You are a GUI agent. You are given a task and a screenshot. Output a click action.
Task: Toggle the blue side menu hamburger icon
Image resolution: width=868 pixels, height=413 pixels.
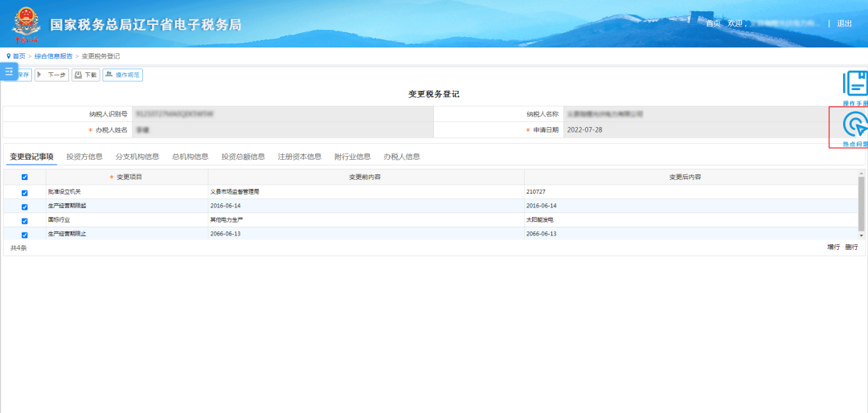coord(10,72)
